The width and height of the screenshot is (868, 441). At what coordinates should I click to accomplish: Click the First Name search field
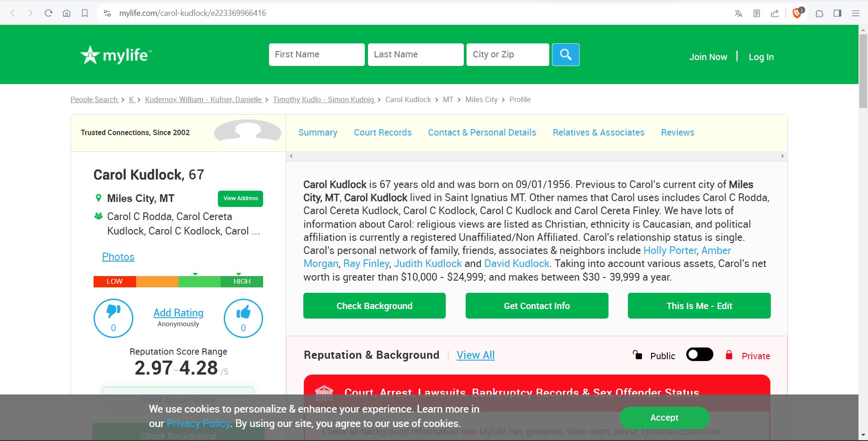pyautogui.click(x=316, y=55)
